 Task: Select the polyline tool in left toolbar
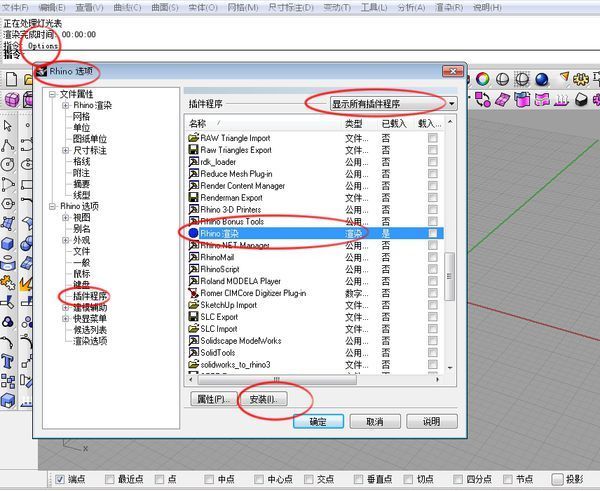8,145
